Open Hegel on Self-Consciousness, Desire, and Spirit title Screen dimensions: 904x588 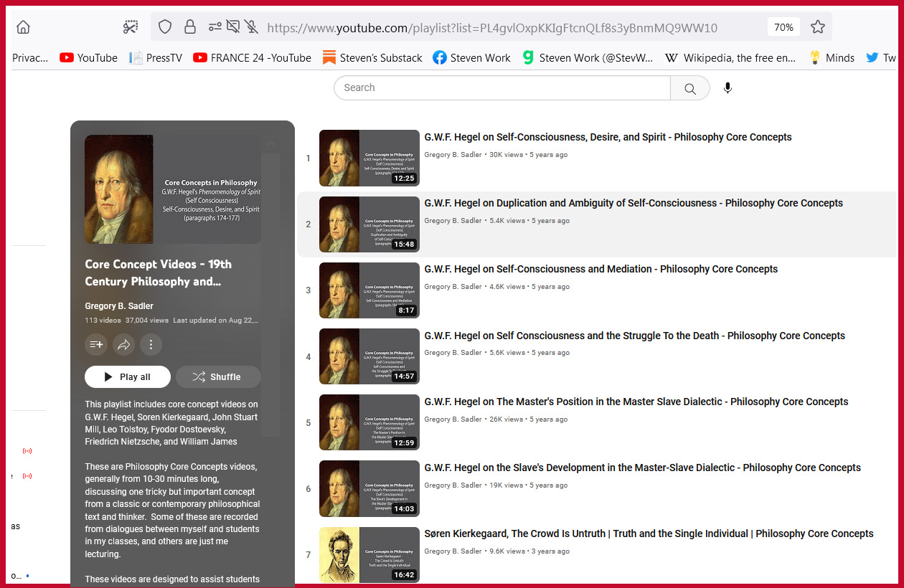coord(608,137)
